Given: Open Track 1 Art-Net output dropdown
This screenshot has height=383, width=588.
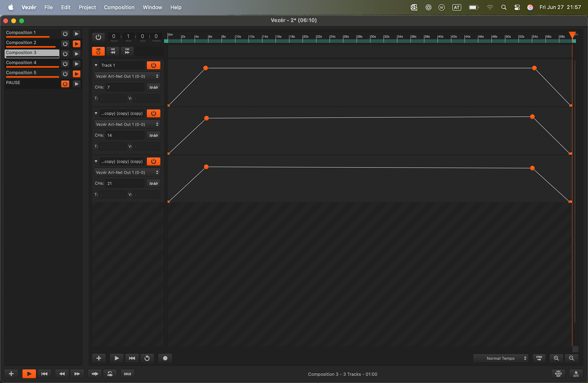Looking at the screenshot, I should 127,76.
